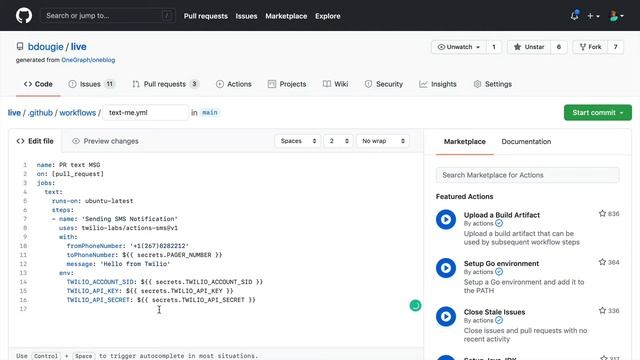Click the line 'name: PR text MSG'
Viewport: 640px width, 360px height.
[68, 165]
